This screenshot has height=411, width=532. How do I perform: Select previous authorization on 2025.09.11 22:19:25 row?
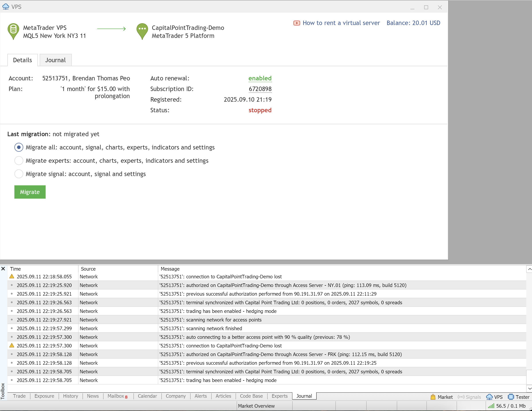pos(267,363)
